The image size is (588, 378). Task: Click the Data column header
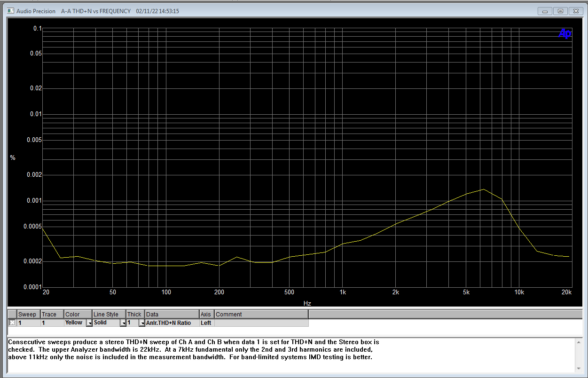172,314
